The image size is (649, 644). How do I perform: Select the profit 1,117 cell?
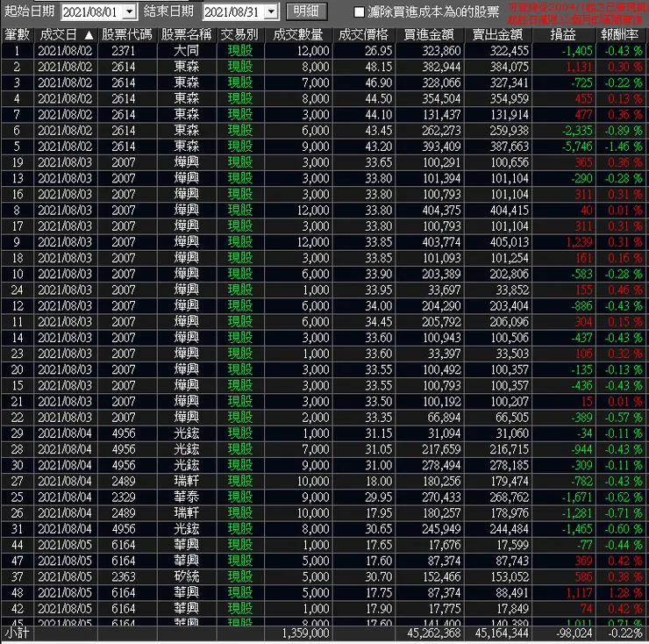[564, 592]
